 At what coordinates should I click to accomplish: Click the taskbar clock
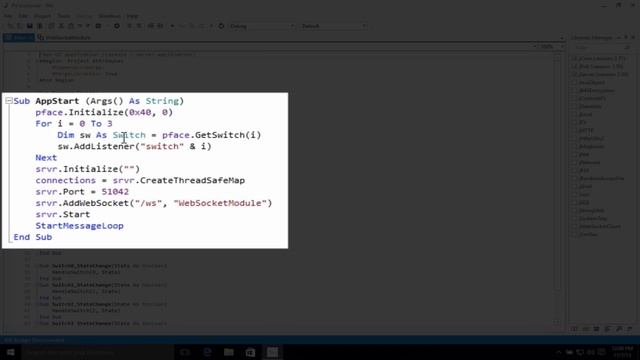point(622,352)
